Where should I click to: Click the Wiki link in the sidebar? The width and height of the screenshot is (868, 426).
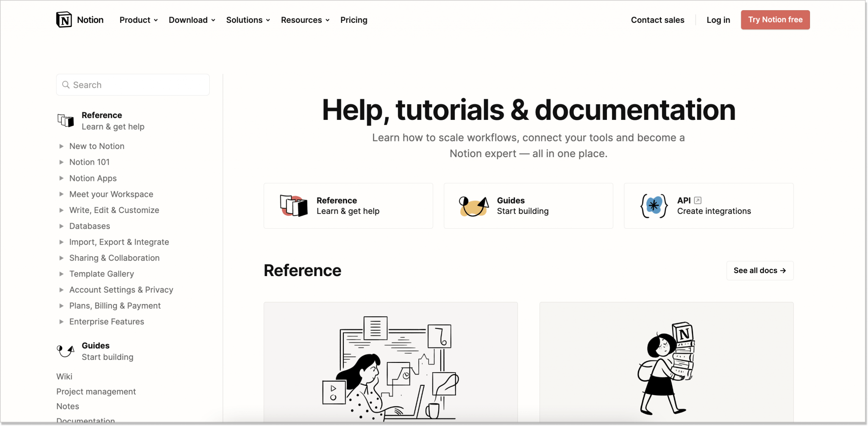(64, 376)
